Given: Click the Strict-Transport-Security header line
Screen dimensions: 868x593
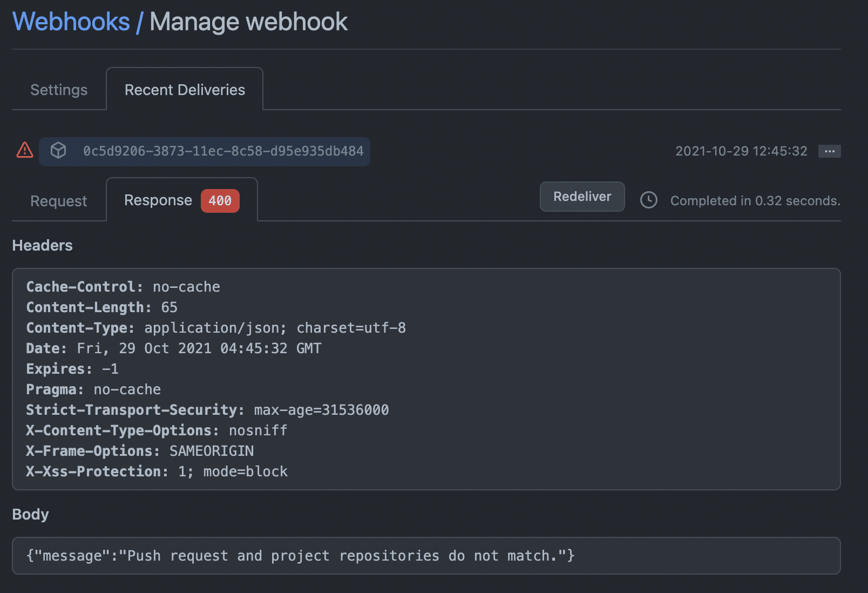Looking at the screenshot, I should tap(207, 410).
